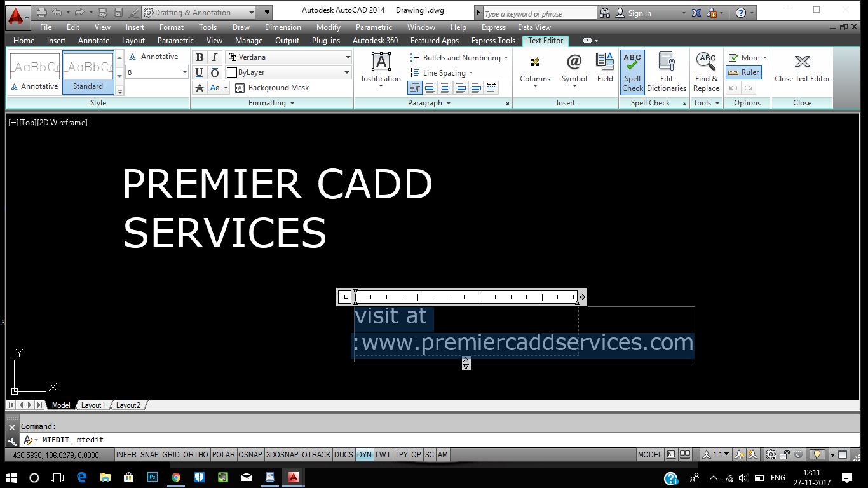Click the Help question mark icon

(741, 13)
